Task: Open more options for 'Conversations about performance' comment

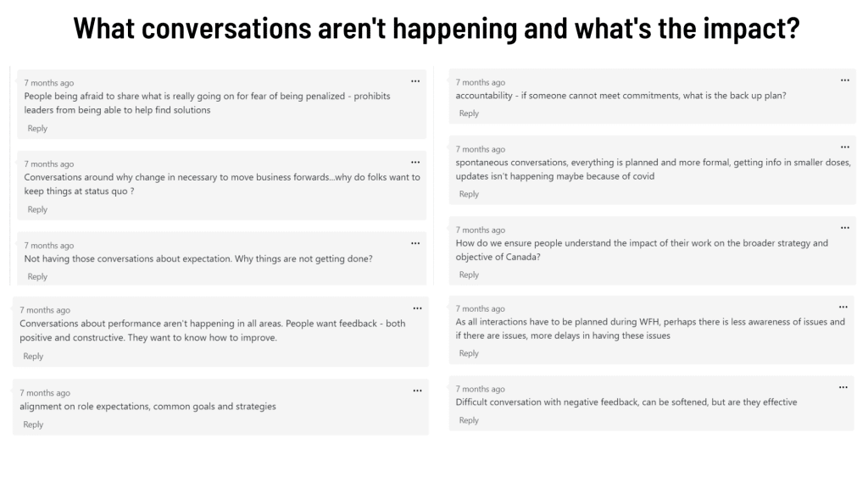Action: [416, 308]
